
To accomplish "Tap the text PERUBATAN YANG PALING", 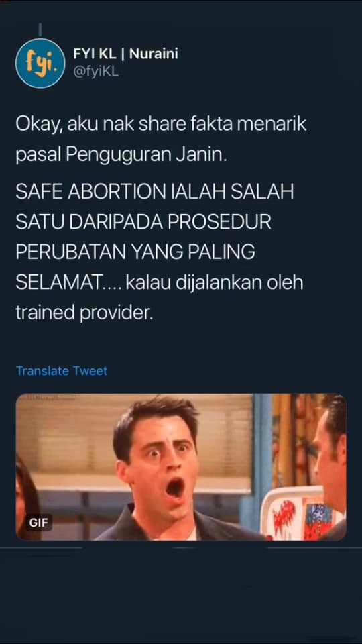I will click(x=135, y=252).
